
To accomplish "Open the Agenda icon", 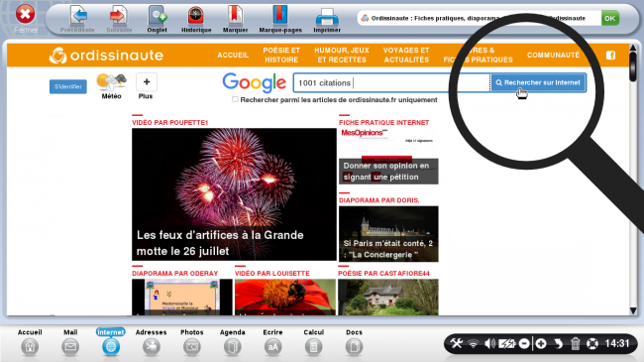I will [233, 347].
